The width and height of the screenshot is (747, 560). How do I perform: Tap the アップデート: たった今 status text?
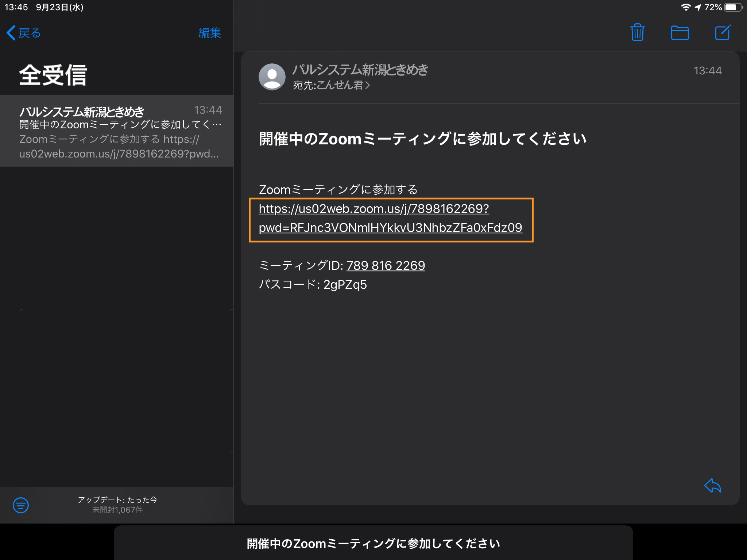(117, 500)
